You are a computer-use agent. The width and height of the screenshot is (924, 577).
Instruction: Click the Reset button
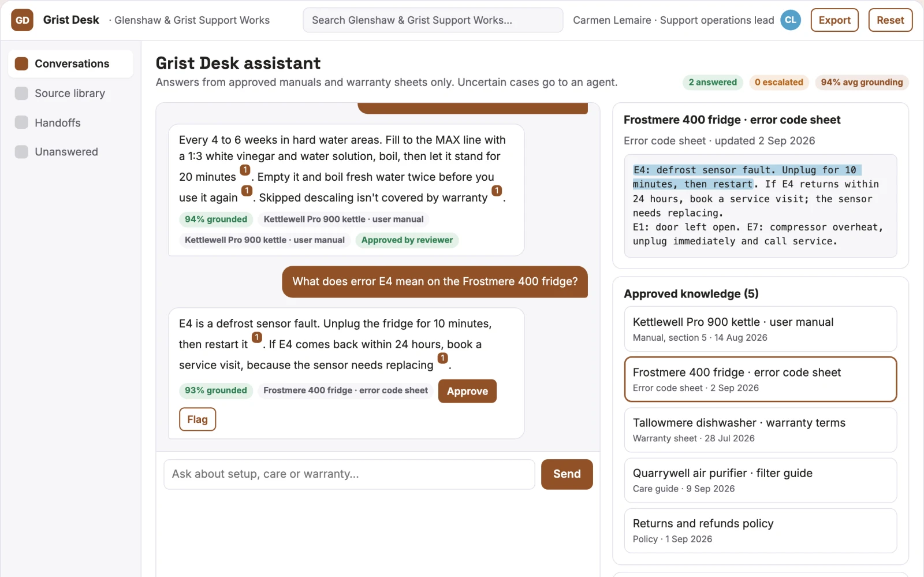(890, 20)
